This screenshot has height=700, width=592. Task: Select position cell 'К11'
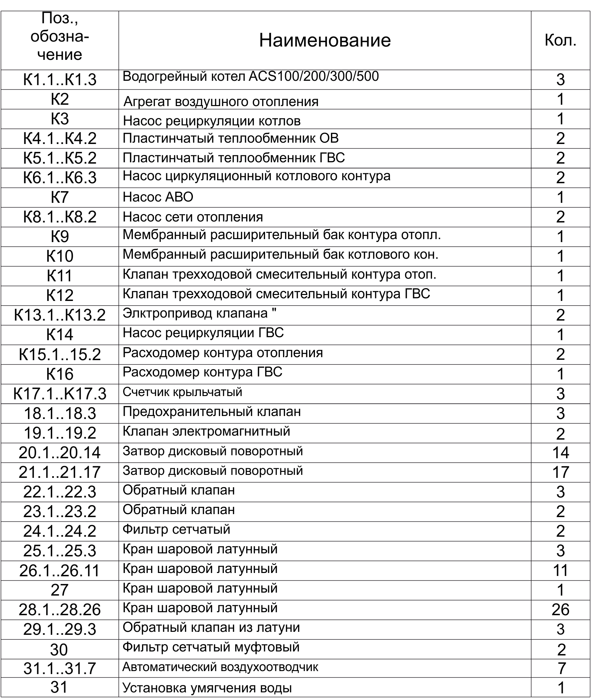click(x=60, y=276)
